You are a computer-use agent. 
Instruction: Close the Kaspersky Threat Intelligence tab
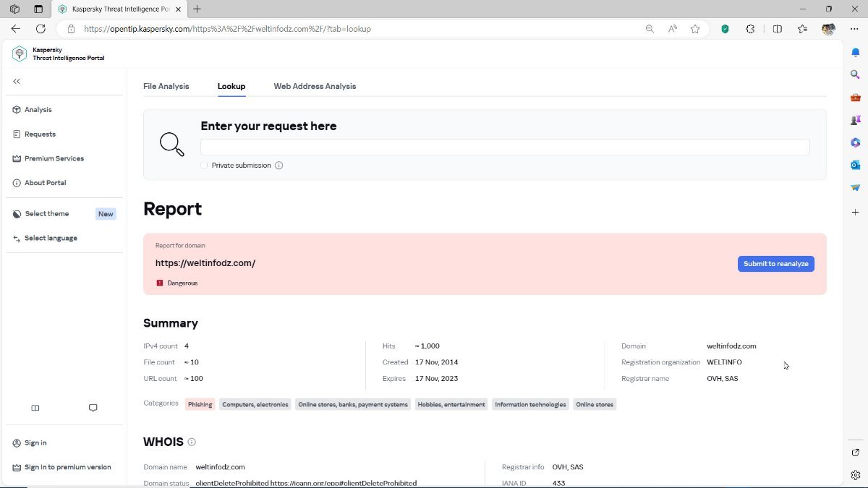(x=179, y=9)
